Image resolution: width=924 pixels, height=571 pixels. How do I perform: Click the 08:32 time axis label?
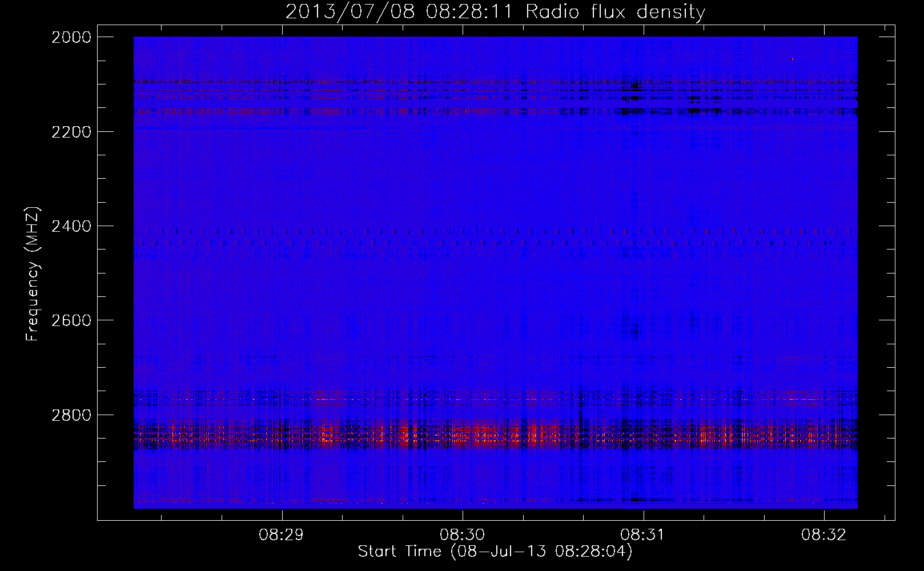tap(823, 535)
